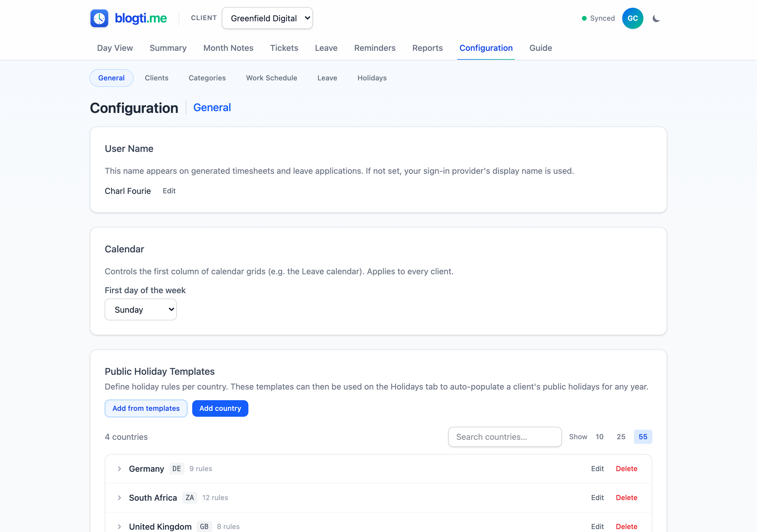Viewport: 757px width, 532px height.
Task: Delete the United Kingdom holiday template
Action: click(x=626, y=526)
